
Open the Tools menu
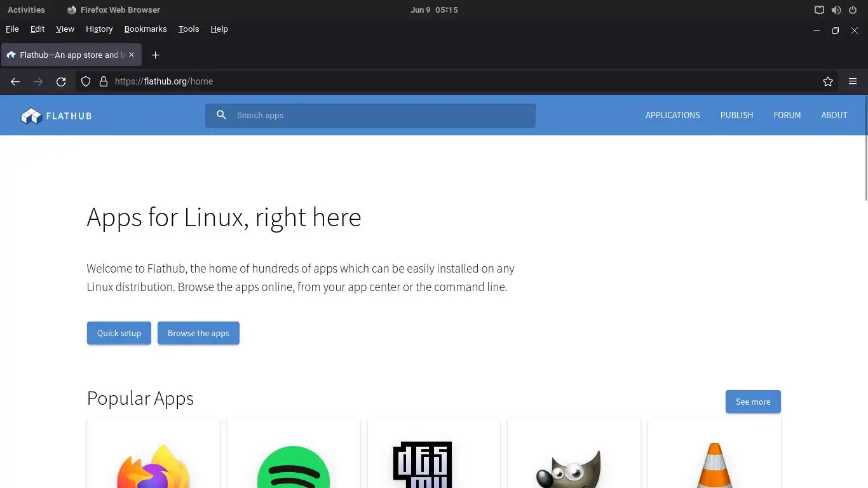tap(189, 29)
